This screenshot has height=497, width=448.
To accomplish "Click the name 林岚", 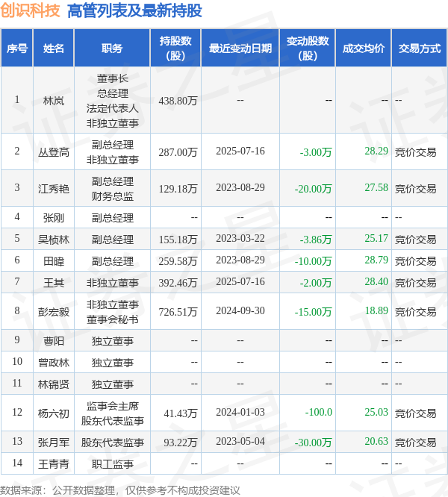I will tap(54, 101).
